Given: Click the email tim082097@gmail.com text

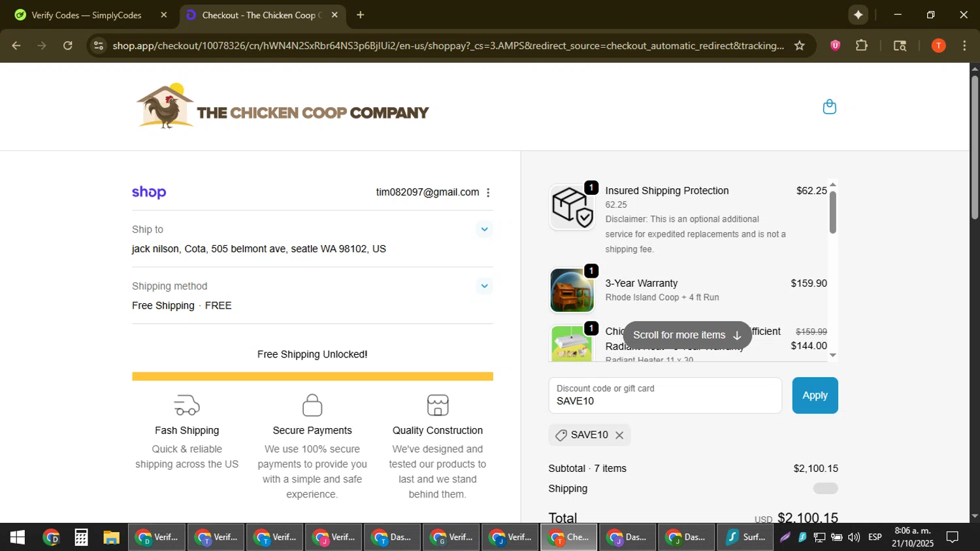Looking at the screenshot, I should point(427,192).
